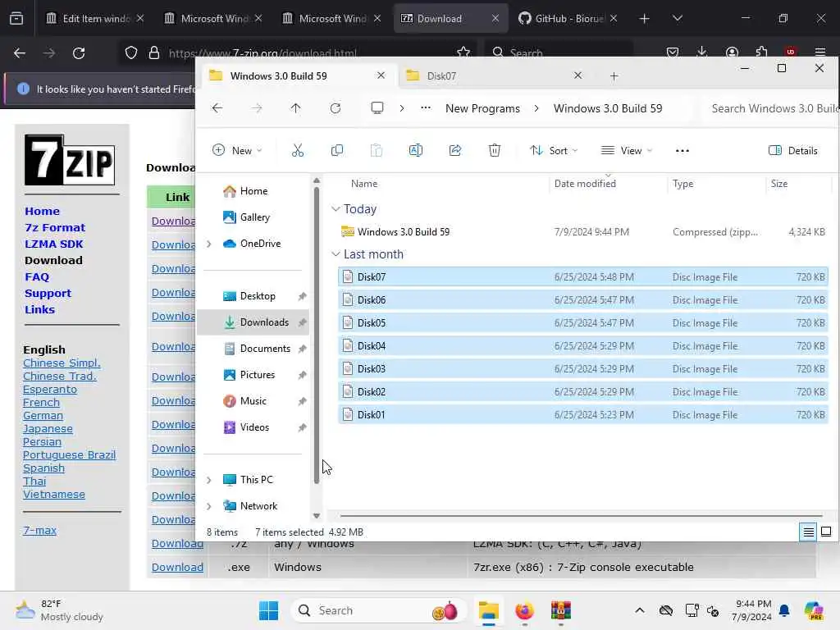Image resolution: width=840 pixels, height=630 pixels.
Task: Open hidden breadcrumb ellipsis in address bar
Action: point(426,107)
